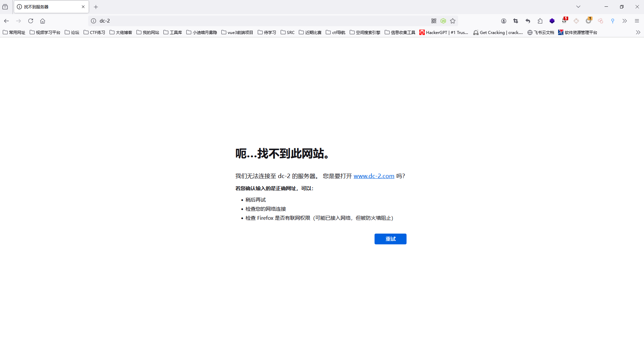This screenshot has width=644, height=345.
Task: Click the site information icon beside dc-2
Action: point(94,21)
